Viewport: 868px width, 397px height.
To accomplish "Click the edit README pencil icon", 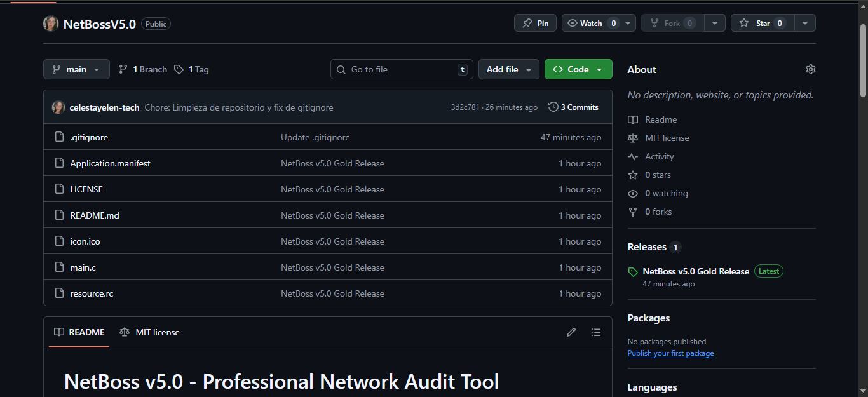I will coord(571,332).
